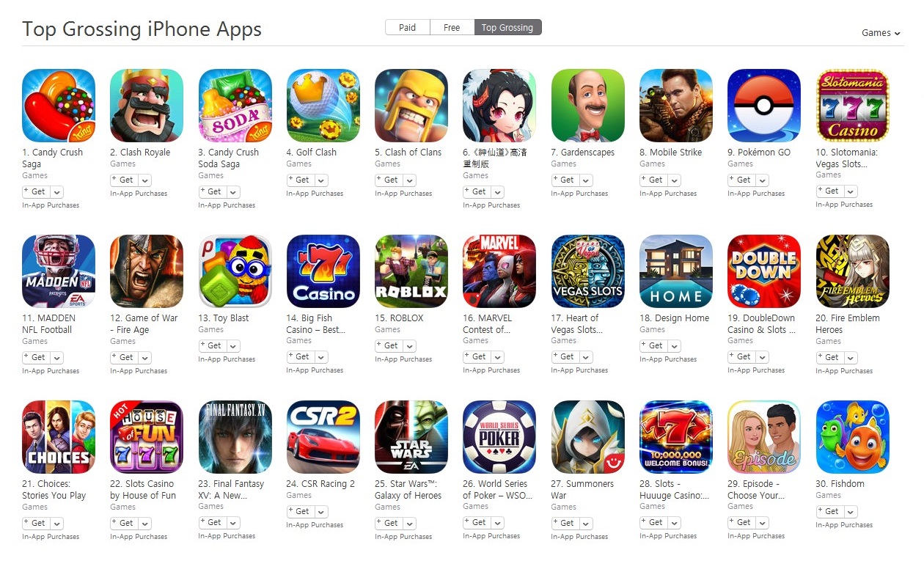Image resolution: width=924 pixels, height=572 pixels.
Task: Select the Top Grossing tab
Action: click(x=507, y=28)
